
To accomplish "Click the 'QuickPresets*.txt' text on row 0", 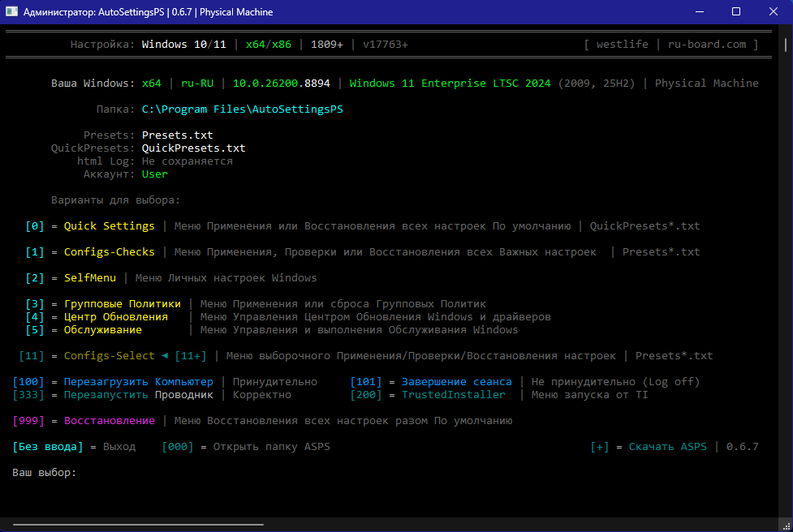I will [644, 225].
